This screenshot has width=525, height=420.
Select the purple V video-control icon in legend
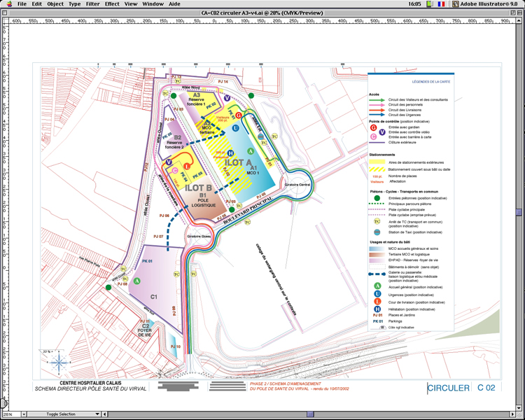pos(381,132)
